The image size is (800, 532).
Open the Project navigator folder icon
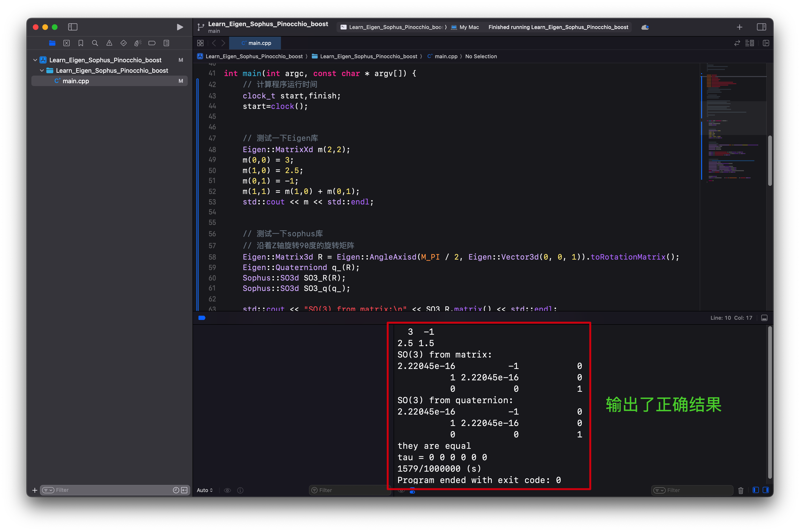click(x=52, y=43)
